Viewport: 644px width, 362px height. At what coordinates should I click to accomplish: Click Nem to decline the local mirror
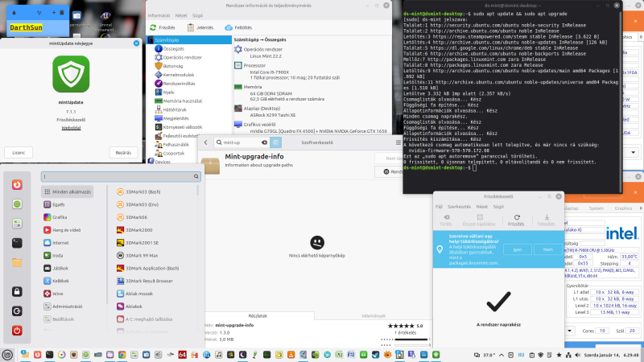(548, 249)
